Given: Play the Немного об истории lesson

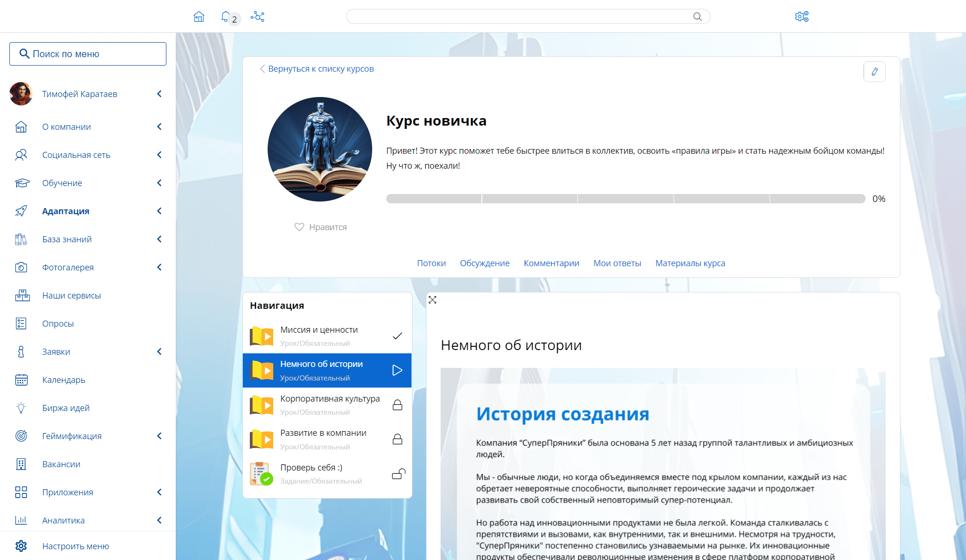Looking at the screenshot, I should (x=397, y=370).
